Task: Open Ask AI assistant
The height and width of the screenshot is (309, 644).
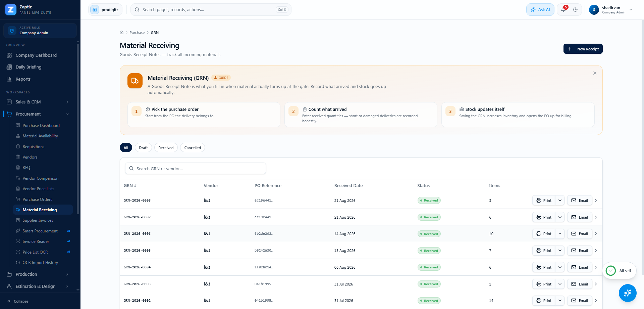Action: click(x=540, y=10)
